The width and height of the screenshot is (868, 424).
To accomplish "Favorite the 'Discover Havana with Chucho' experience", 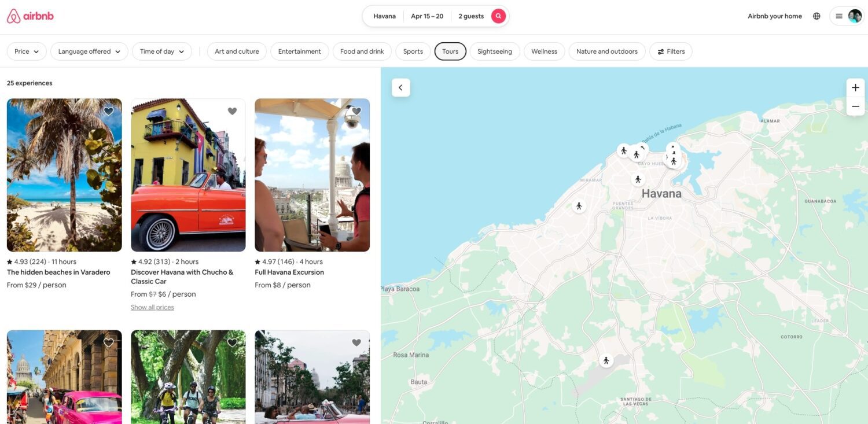I will coord(232,110).
